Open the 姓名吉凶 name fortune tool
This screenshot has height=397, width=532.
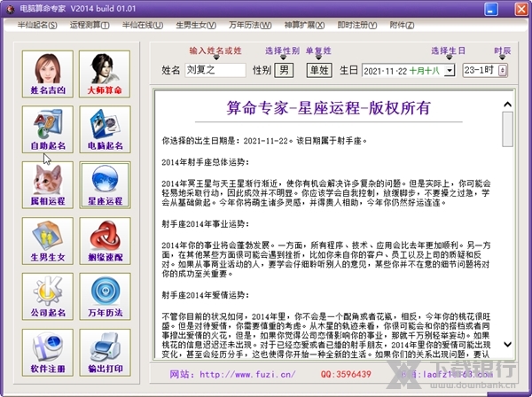[x=48, y=74]
